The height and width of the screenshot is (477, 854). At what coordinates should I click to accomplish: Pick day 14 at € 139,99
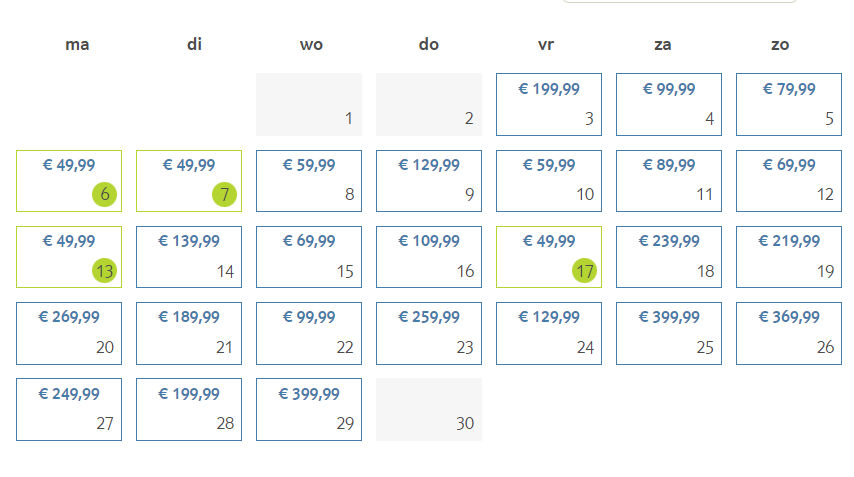pyautogui.click(x=189, y=257)
